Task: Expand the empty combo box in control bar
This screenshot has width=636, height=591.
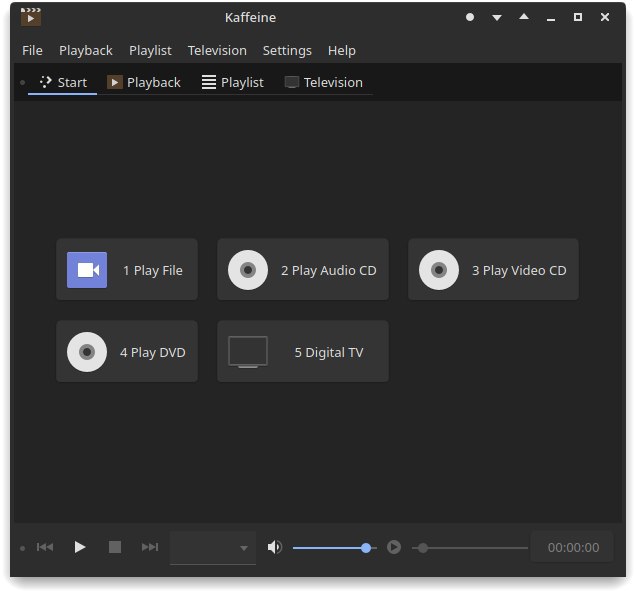Action: [213, 547]
